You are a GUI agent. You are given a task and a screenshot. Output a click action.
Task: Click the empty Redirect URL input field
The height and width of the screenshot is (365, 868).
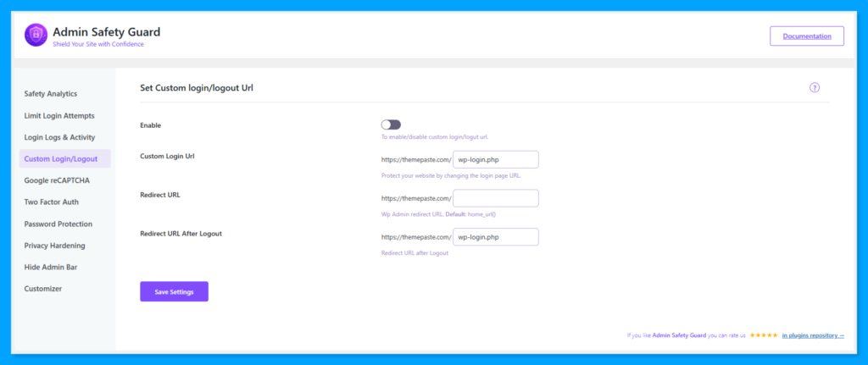(495, 198)
